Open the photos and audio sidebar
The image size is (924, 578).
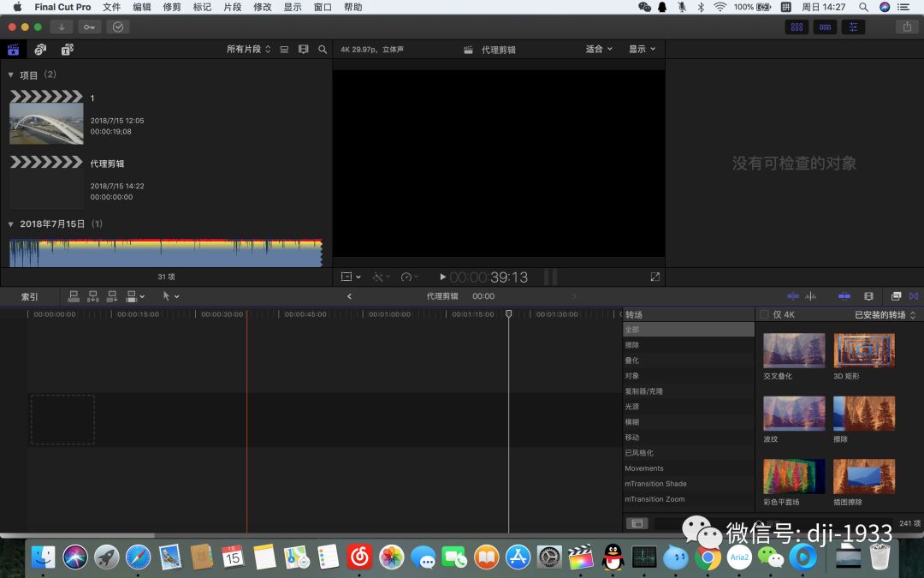pyautogui.click(x=40, y=50)
